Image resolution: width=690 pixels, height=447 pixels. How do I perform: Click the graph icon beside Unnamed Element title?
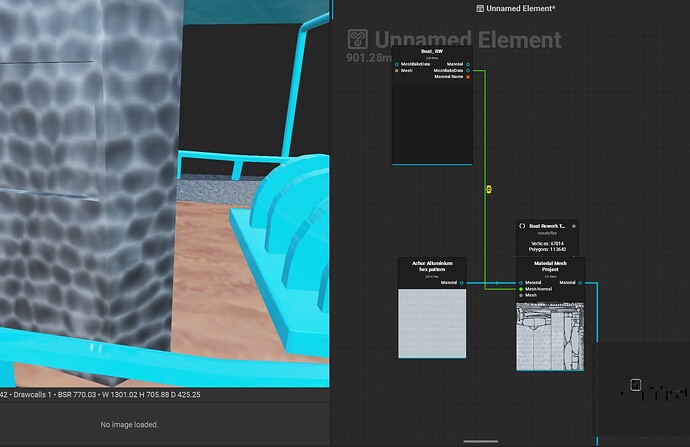358,40
